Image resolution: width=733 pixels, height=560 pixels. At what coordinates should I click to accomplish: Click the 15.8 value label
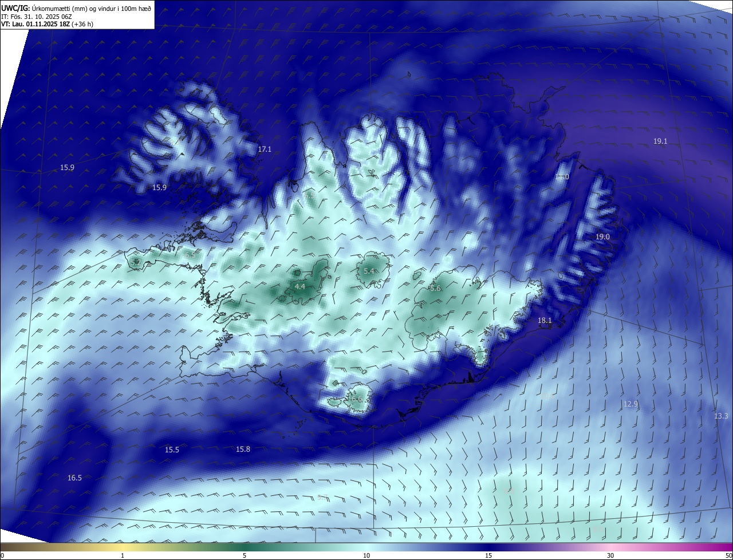click(x=243, y=449)
